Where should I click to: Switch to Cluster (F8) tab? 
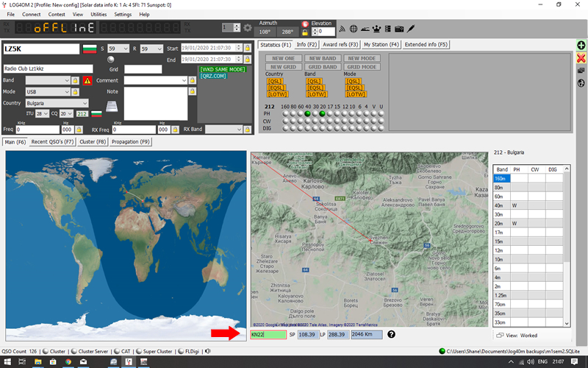click(93, 141)
